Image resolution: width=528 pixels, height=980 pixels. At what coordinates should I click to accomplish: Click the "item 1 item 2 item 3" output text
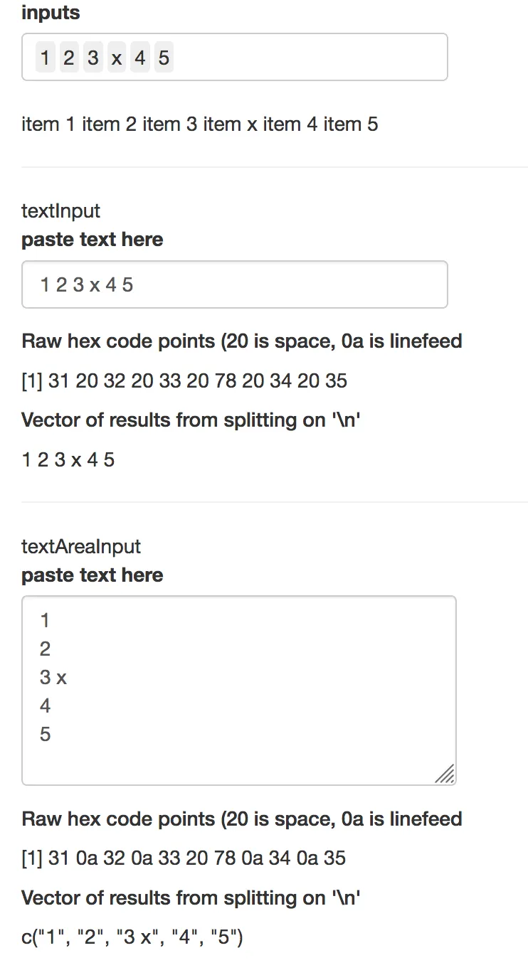coord(200,124)
